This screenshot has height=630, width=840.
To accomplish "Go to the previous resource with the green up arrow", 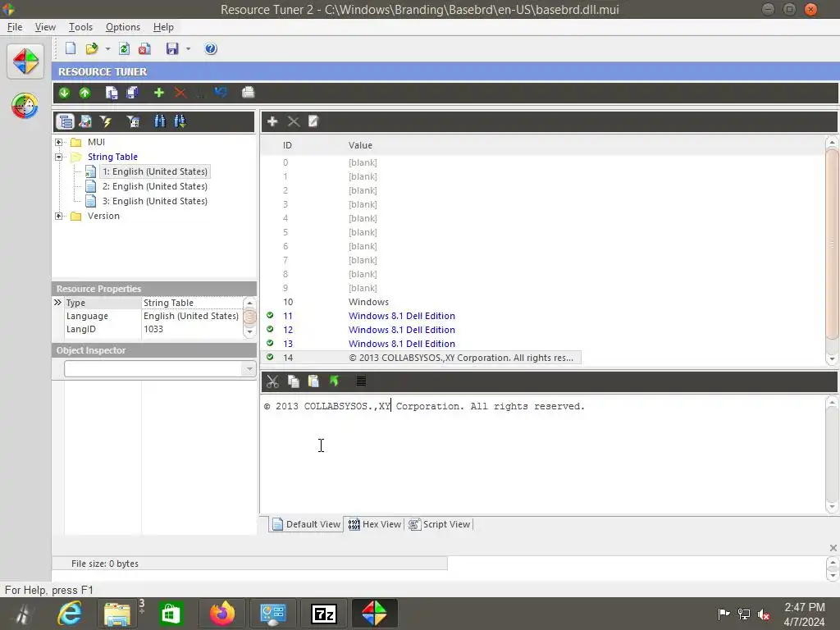I will pyautogui.click(x=84, y=93).
